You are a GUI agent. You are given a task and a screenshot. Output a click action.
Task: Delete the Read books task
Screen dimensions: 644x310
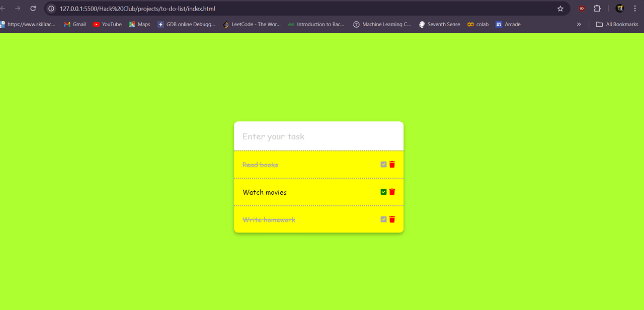pyautogui.click(x=392, y=165)
